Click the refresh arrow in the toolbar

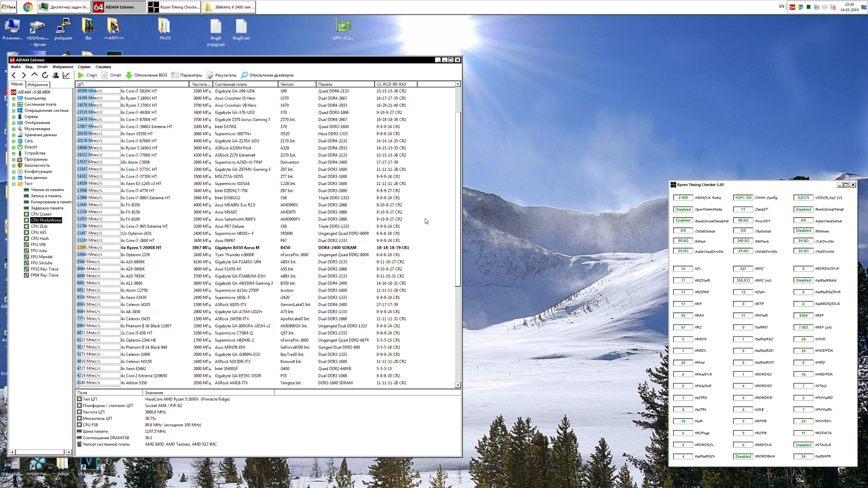[x=45, y=75]
